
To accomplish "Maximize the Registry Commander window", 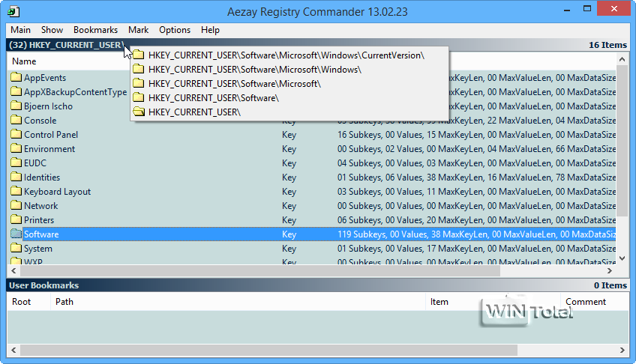I will click(587, 8).
